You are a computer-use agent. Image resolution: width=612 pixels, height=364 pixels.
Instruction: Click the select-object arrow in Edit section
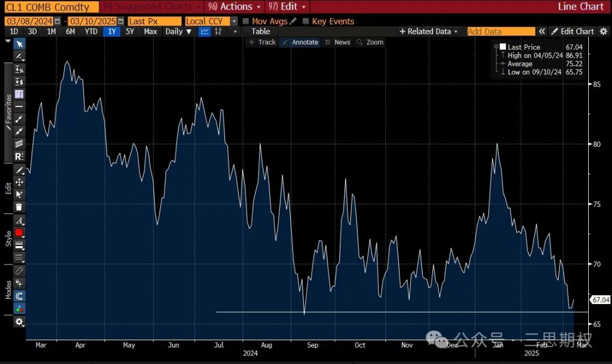pos(19,195)
